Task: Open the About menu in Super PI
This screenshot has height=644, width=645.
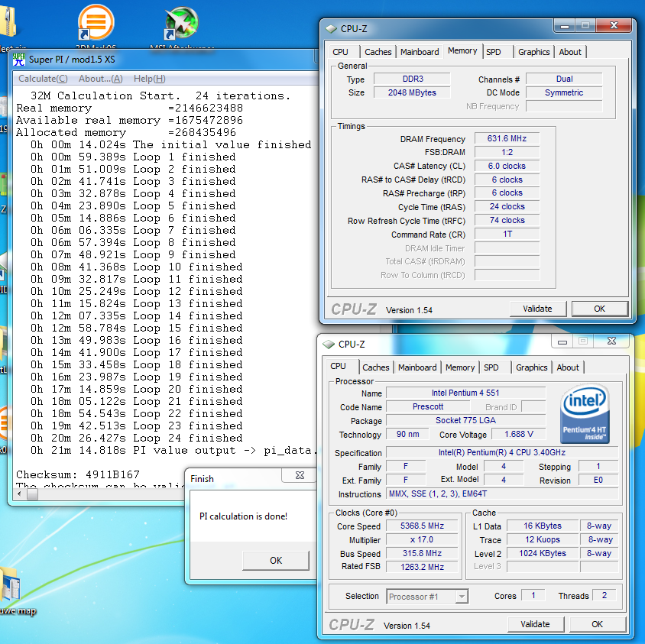Action: click(x=101, y=79)
